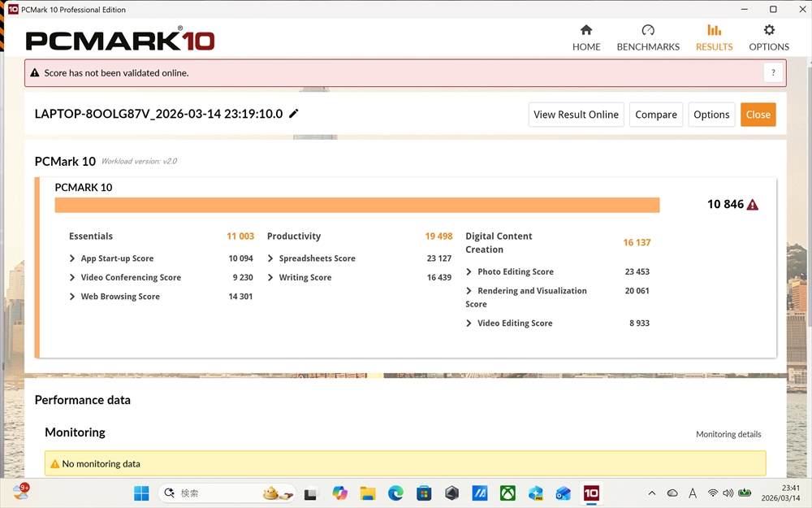Click OneDrive cloud tray icon
The height and width of the screenshot is (508, 812).
pos(672,493)
